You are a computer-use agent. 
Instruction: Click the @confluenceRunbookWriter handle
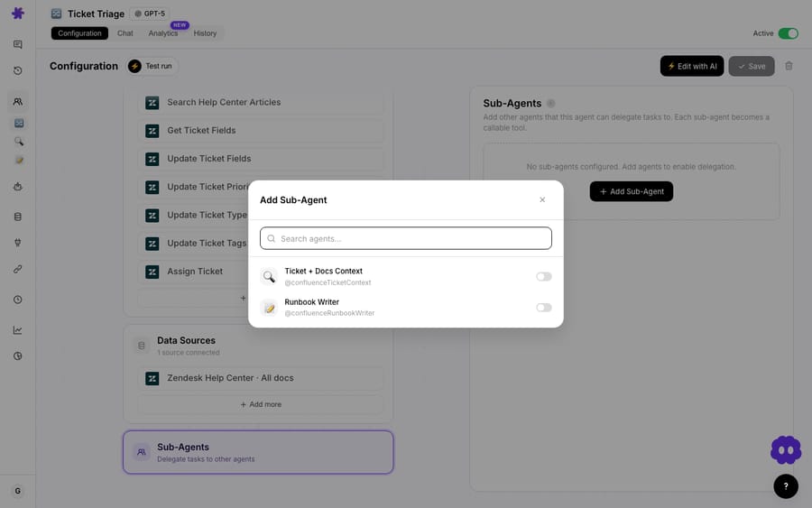click(x=329, y=313)
